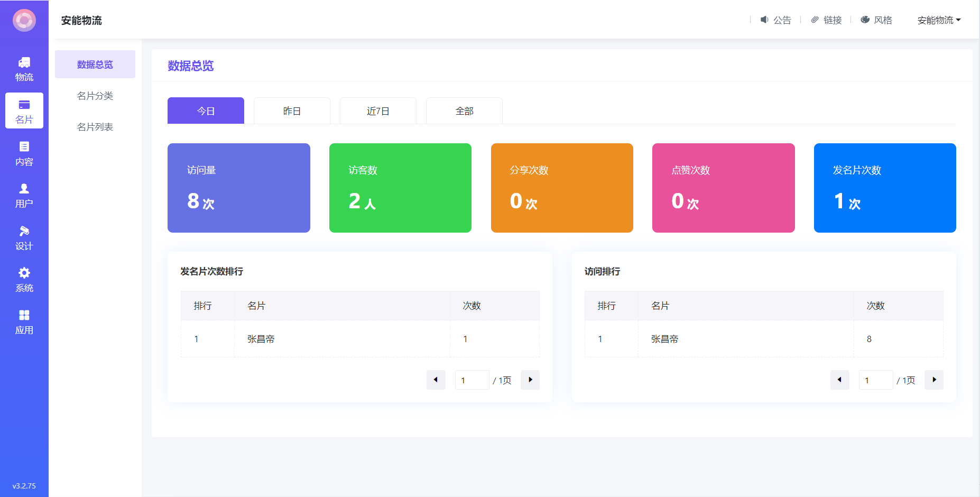Click the app logo at top left
The image size is (980, 497).
tap(24, 21)
